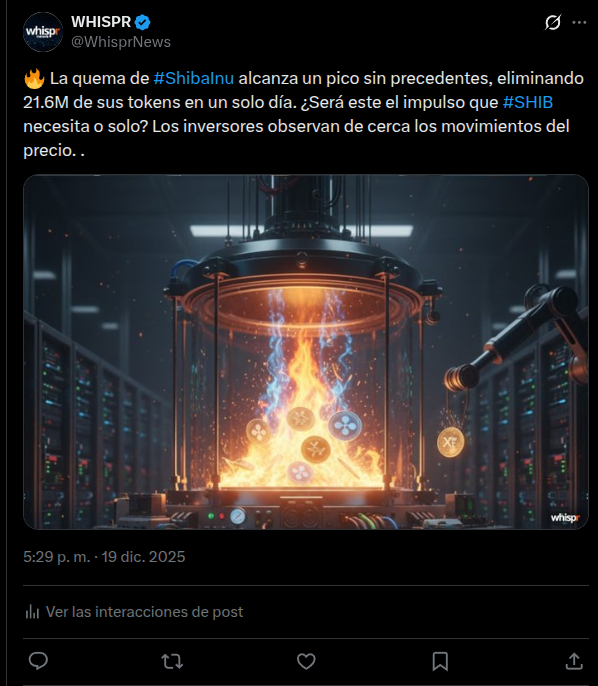Open the Grok explain post icon
The height and width of the screenshot is (686, 598).
pyautogui.click(x=553, y=22)
